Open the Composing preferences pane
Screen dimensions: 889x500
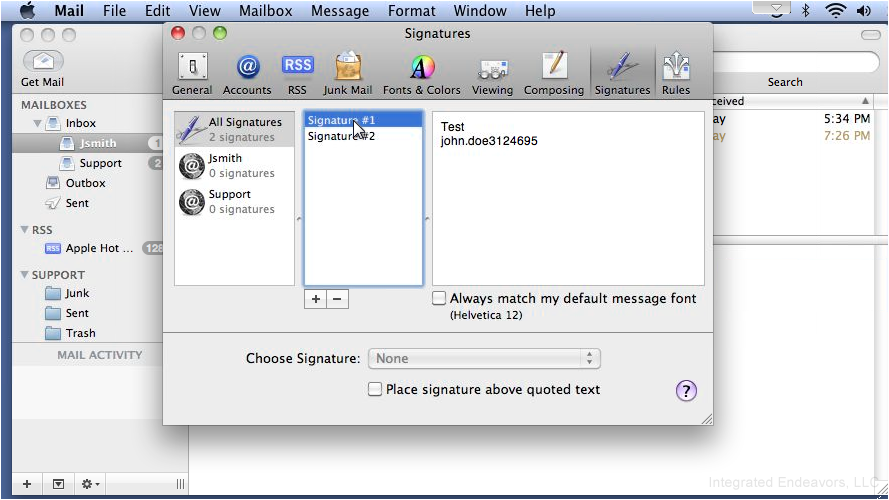pos(554,74)
